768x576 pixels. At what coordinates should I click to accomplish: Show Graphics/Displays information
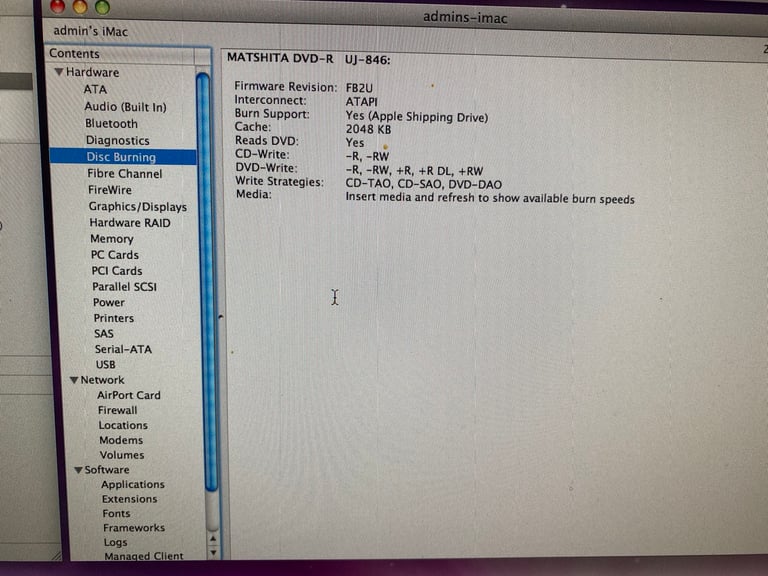click(x=138, y=207)
